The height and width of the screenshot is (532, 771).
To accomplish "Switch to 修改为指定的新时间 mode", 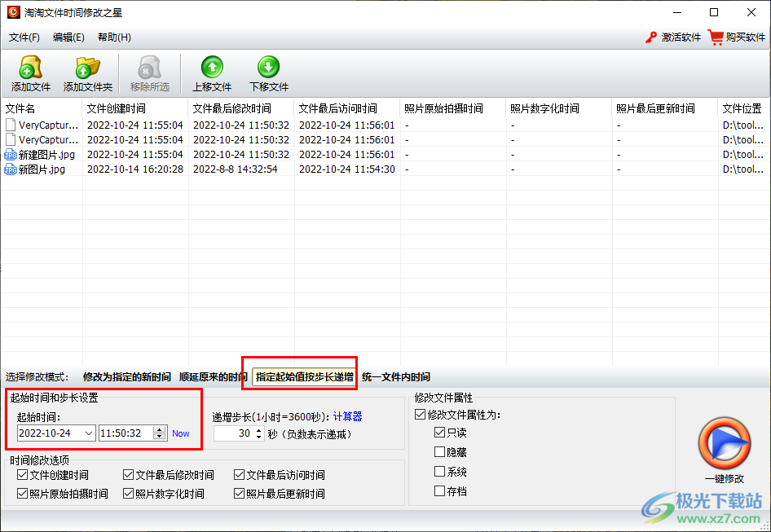I will coord(127,377).
